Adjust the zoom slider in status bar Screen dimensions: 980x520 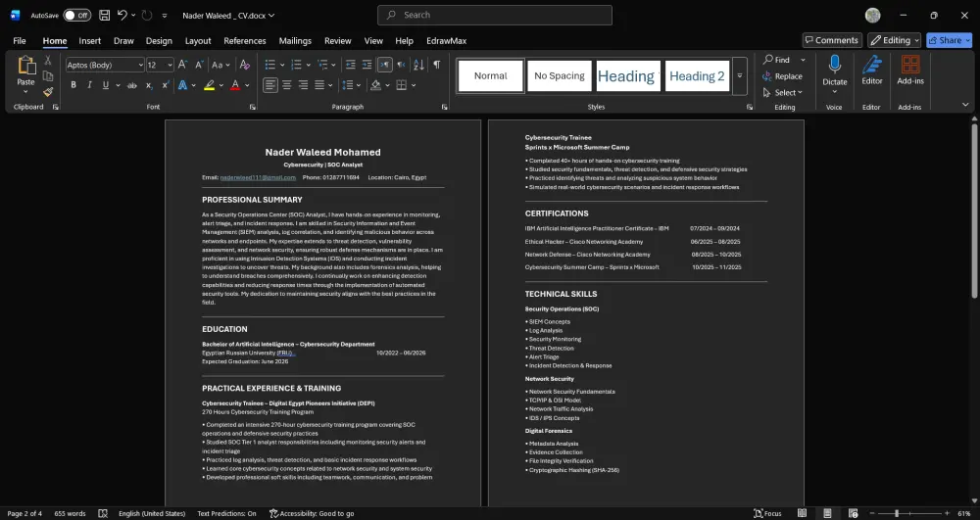[x=897, y=513]
